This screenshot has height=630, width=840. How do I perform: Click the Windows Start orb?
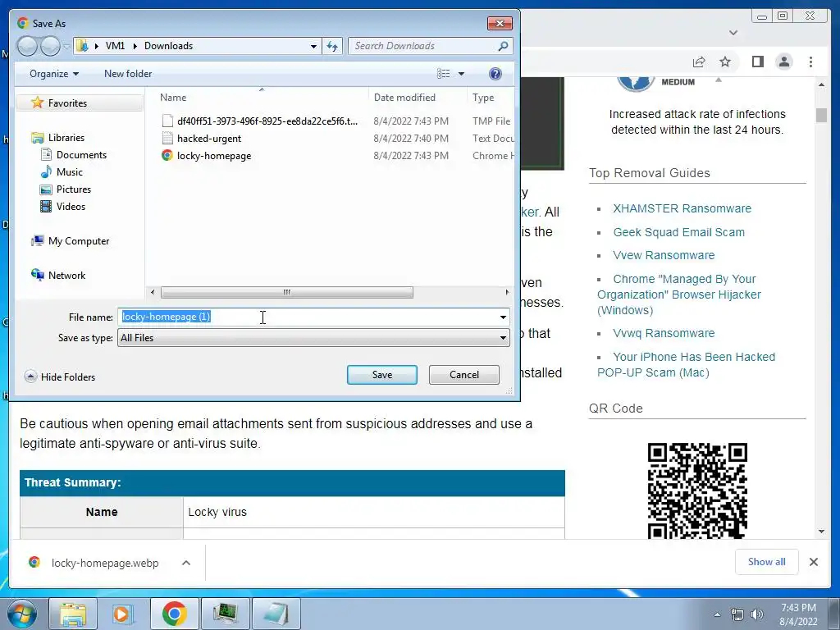point(22,614)
